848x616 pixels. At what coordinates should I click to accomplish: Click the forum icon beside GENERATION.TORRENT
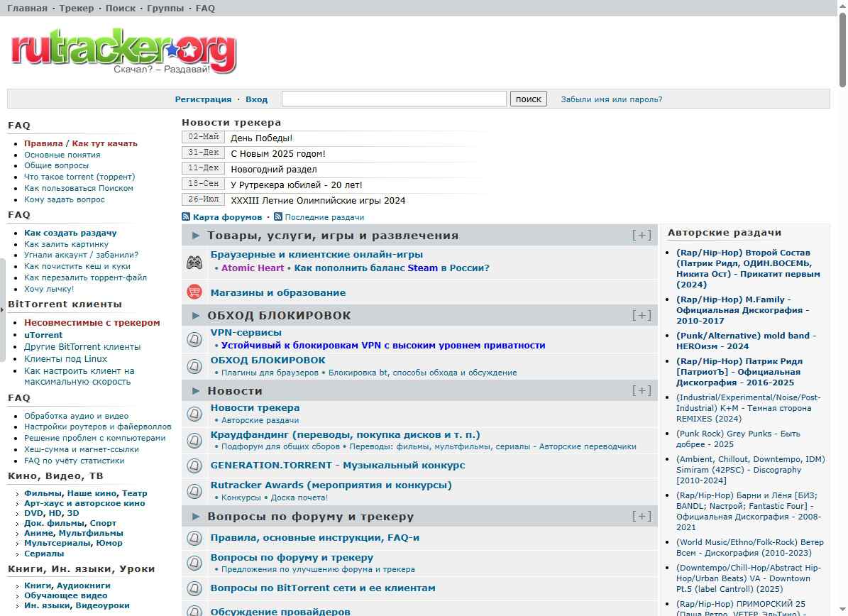[x=194, y=466]
